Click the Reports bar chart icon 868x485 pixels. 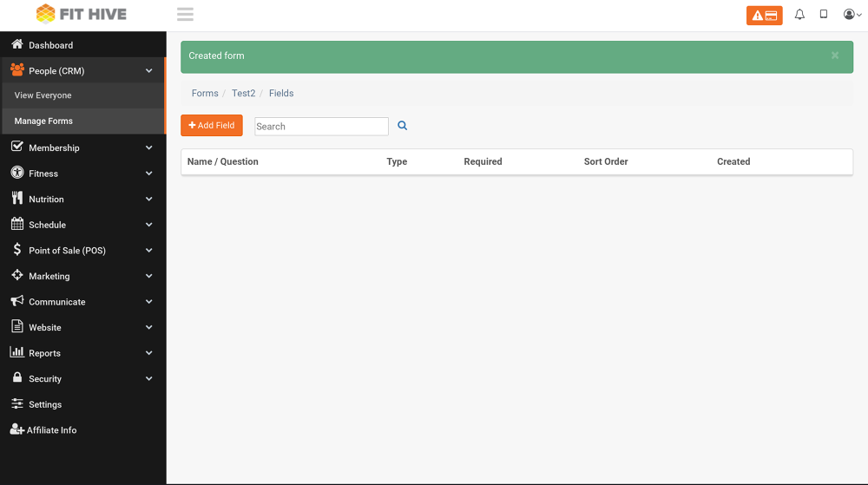[17, 351]
